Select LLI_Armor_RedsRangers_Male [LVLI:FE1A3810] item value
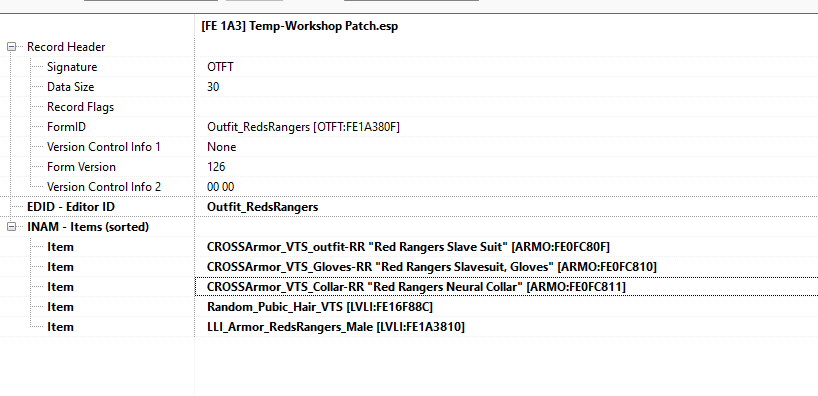 click(x=335, y=327)
